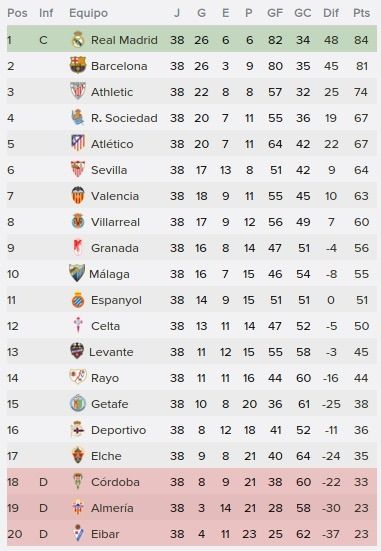
Task: Select the Getafe crest icon
Action: click(78, 403)
